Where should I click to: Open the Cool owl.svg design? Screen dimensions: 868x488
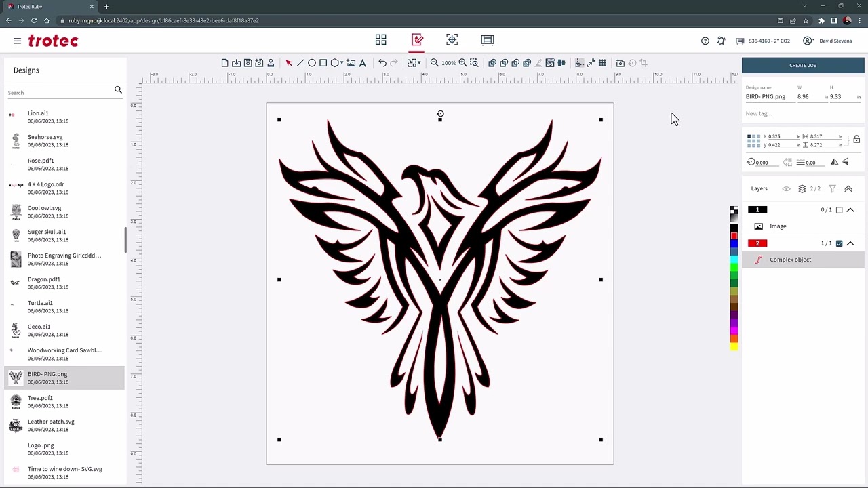[x=64, y=212]
